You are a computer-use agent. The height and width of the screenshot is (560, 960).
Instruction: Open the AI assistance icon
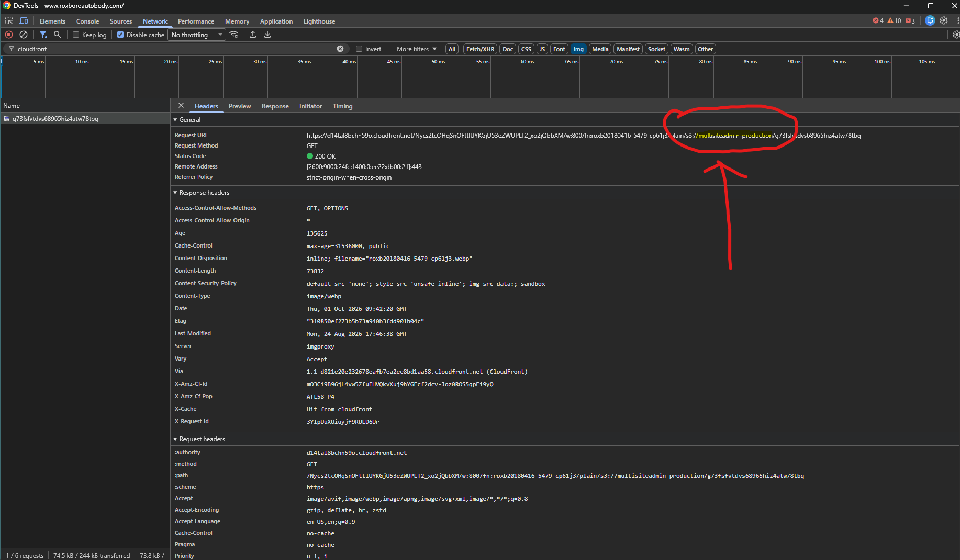[x=930, y=20]
